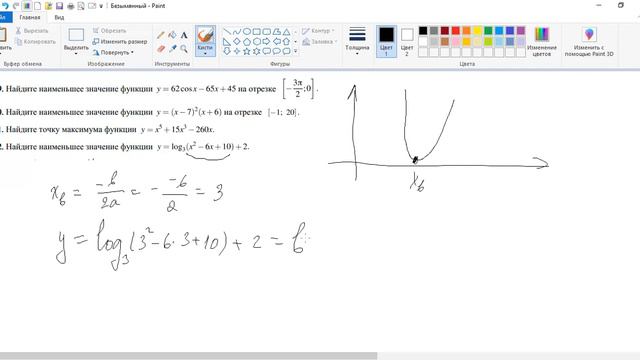Click the Open folder icon in title bar
The width and height of the screenshot is (640, 360).
tap(49, 6)
